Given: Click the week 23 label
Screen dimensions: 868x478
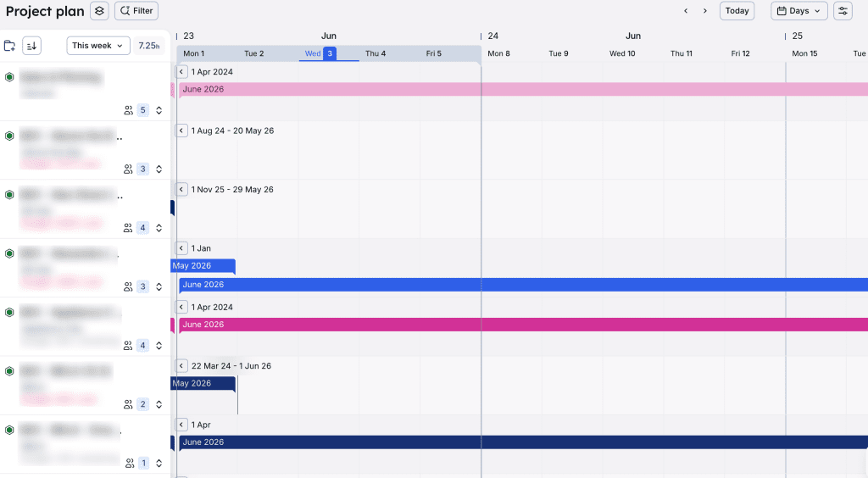Looking at the screenshot, I should (x=189, y=36).
